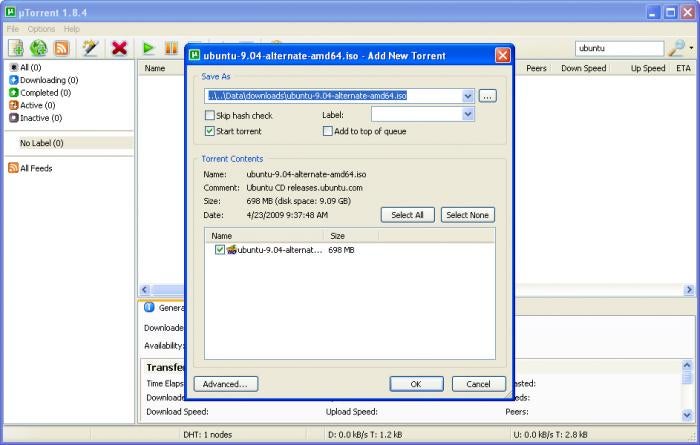Open the Label combo box dropdown
Screen dimensions: 700x445
coord(467,115)
